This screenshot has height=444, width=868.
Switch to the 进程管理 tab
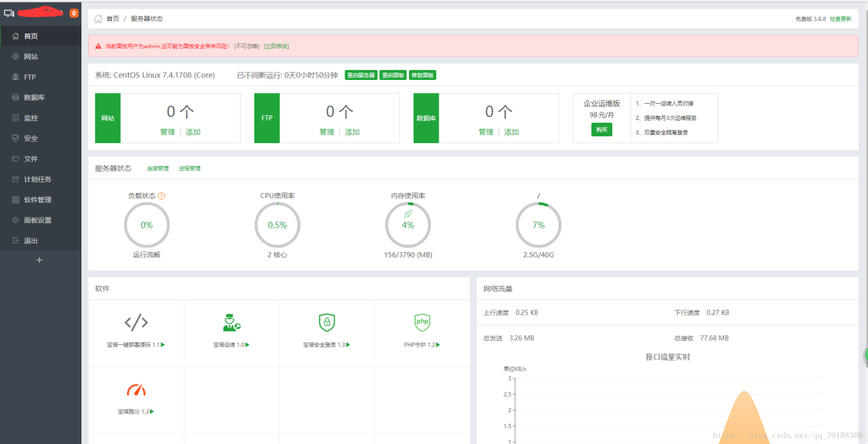(x=190, y=169)
